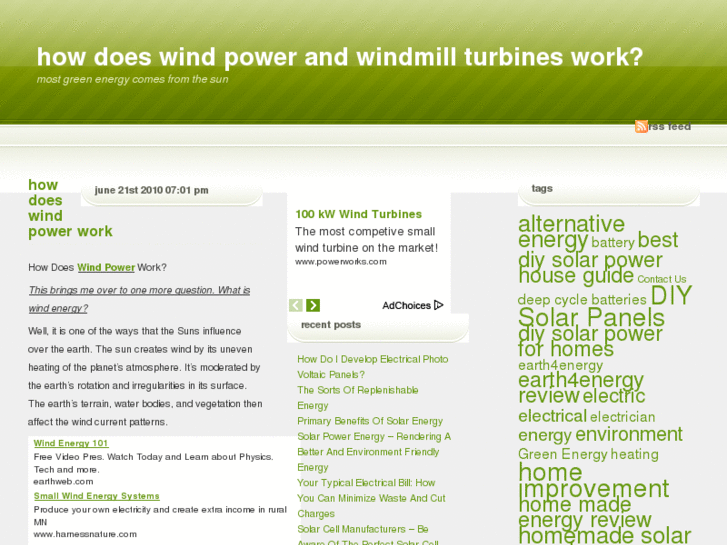Open the '100 kW Wind Turbines' ad
The image size is (727, 545).
click(358, 214)
